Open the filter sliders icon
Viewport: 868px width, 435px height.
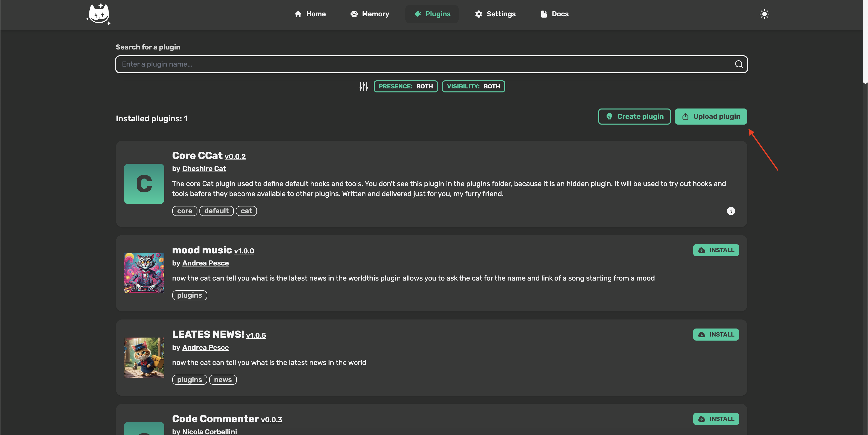[364, 87]
